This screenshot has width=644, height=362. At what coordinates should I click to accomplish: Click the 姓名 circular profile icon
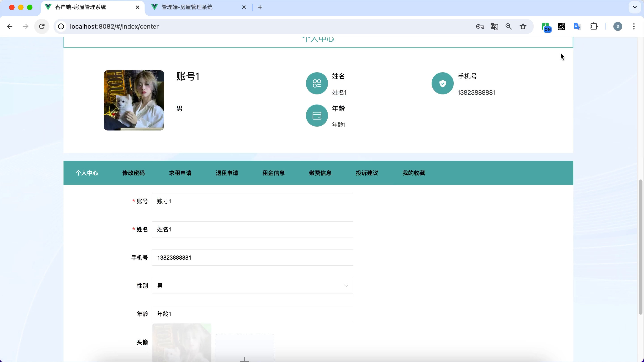[x=317, y=83]
